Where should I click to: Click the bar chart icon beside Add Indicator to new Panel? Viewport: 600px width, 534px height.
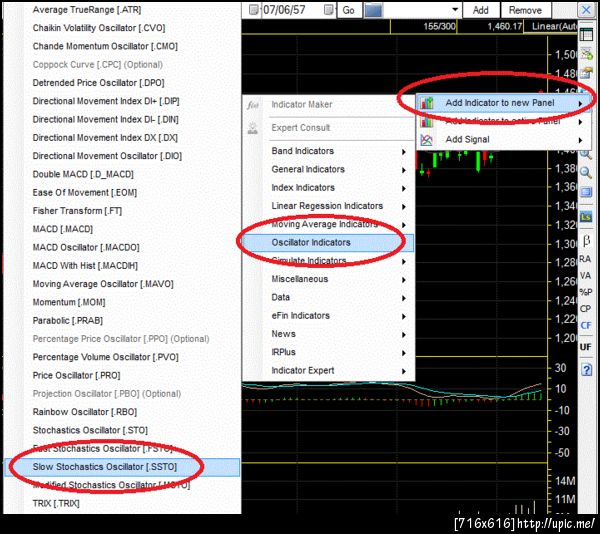pyautogui.click(x=427, y=103)
